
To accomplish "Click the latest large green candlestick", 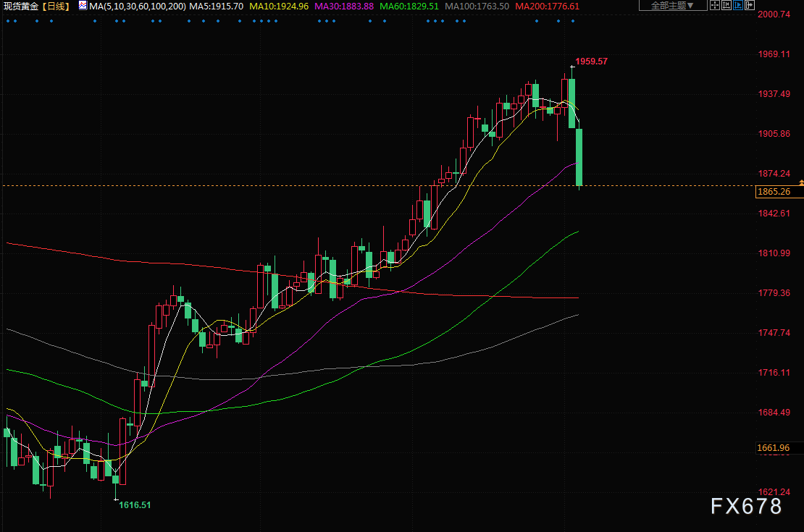I will (579, 157).
